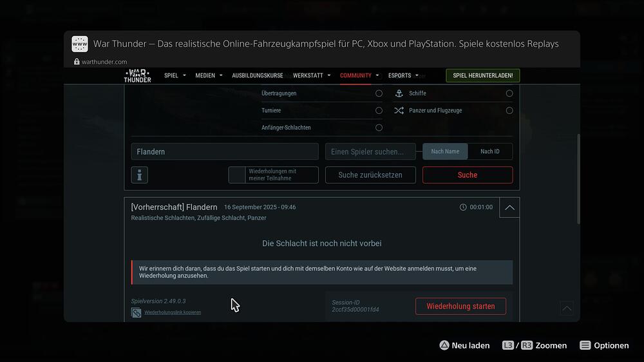Select the Schiffe radio button
Screen dimensions: 644x362
pyautogui.click(x=509, y=93)
